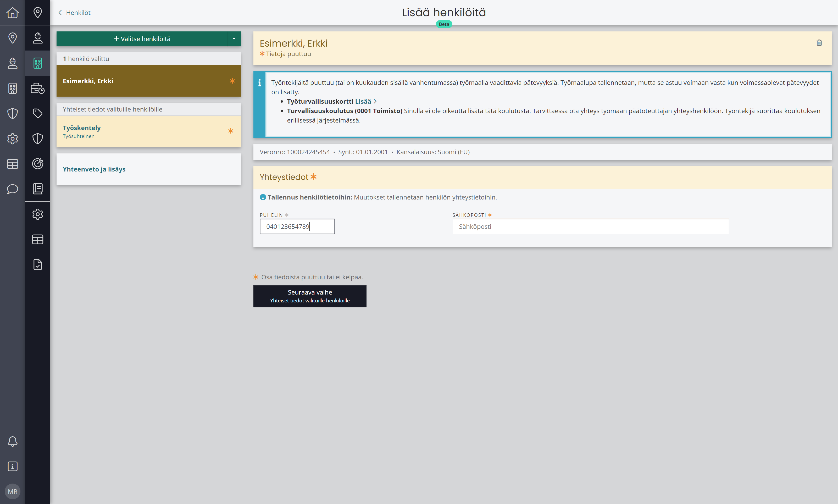This screenshot has height=504, width=838.
Task: Open the newspaper report icon
Action: coord(38,189)
